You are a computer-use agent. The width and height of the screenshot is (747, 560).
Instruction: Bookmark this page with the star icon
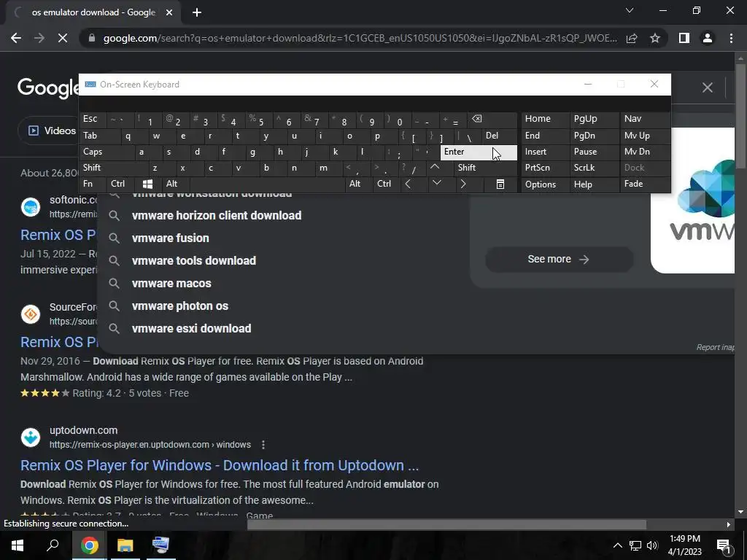pyautogui.click(x=655, y=38)
